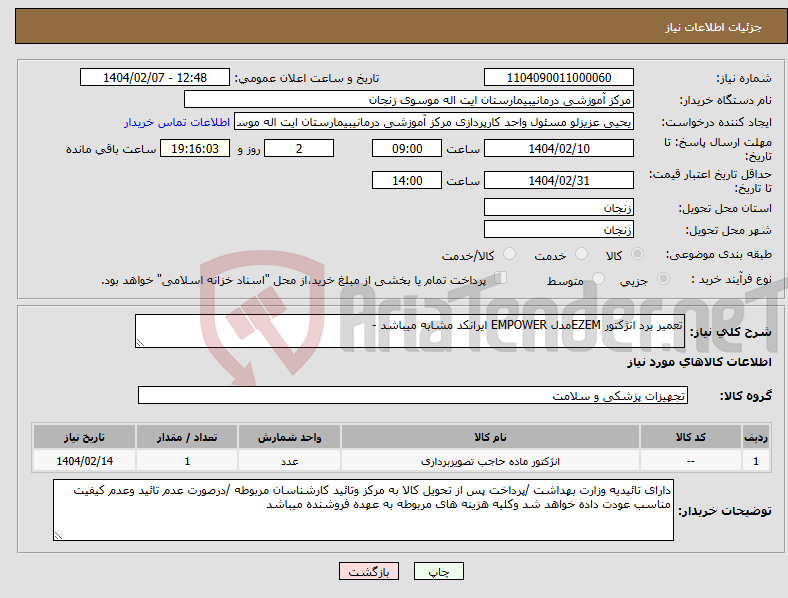The height and width of the screenshot is (598, 788).
Task: Click the announcement date field 1404/02/07 - 12:48
Action: pos(155,77)
